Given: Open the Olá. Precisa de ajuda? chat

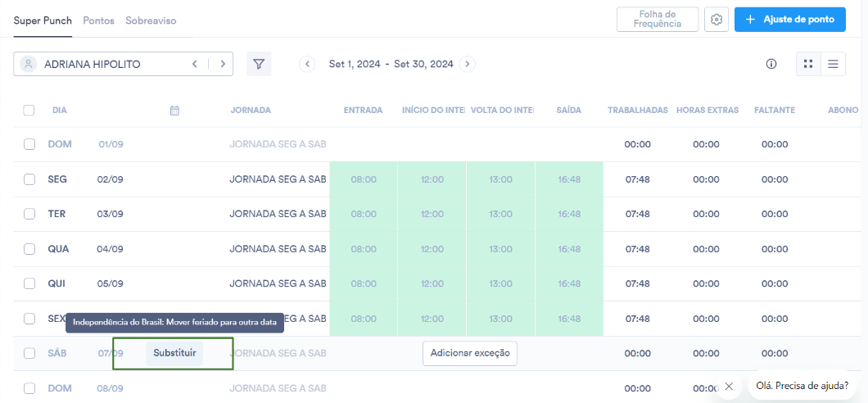Looking at the screenshot, I should point(802,386).
